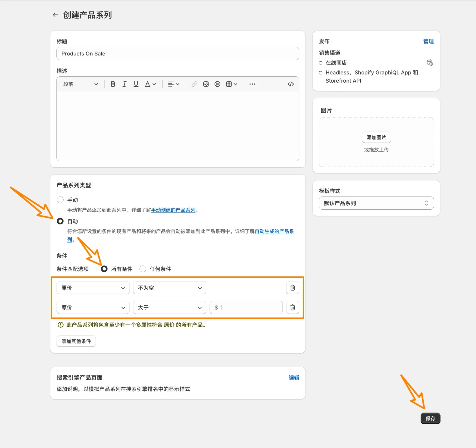Choose 任何条件 match option
The image size is (476, 448).
(143, 269)
